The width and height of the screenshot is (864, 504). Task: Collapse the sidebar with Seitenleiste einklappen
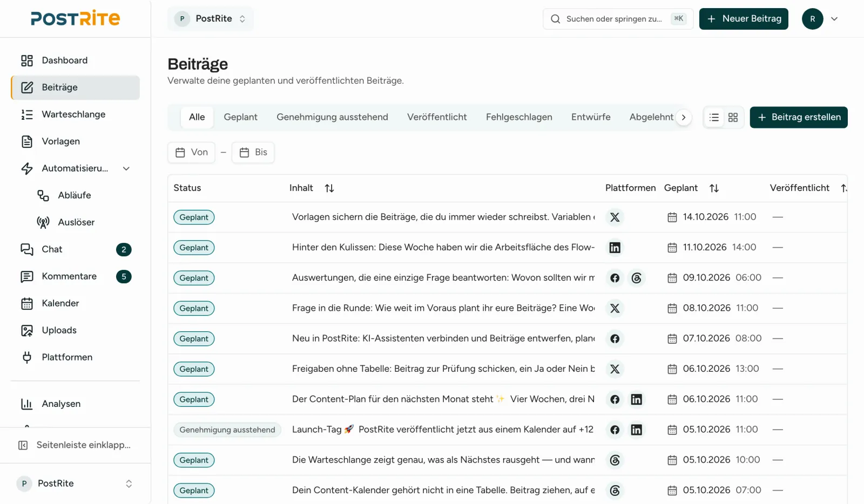coord(75,445)
